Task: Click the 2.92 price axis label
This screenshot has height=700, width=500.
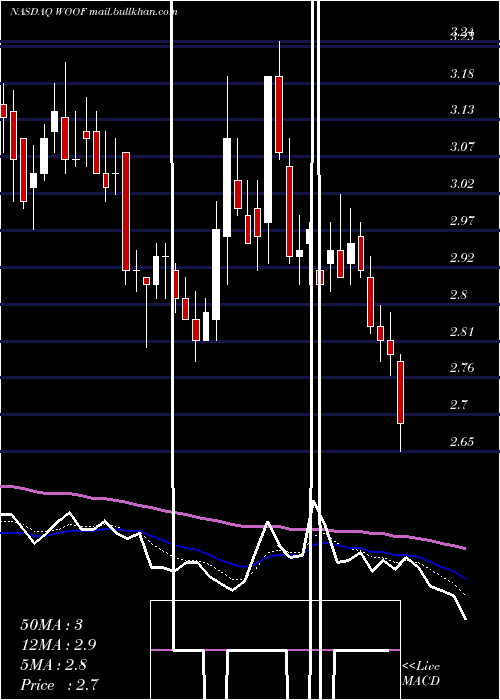Action: [462, 258]
